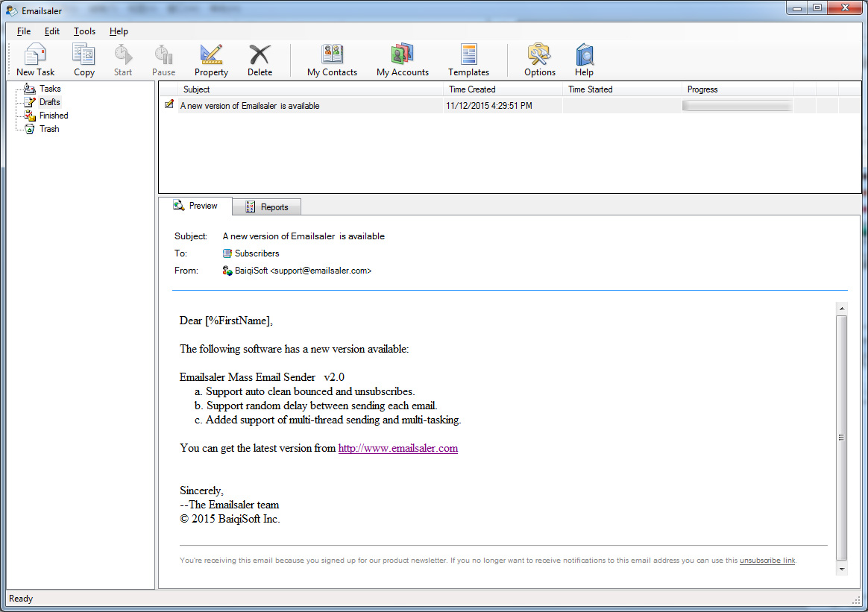The image size is (868, 612).
Task: Delete the selected task
Action: pyautogui.click(x=260, y=60)
